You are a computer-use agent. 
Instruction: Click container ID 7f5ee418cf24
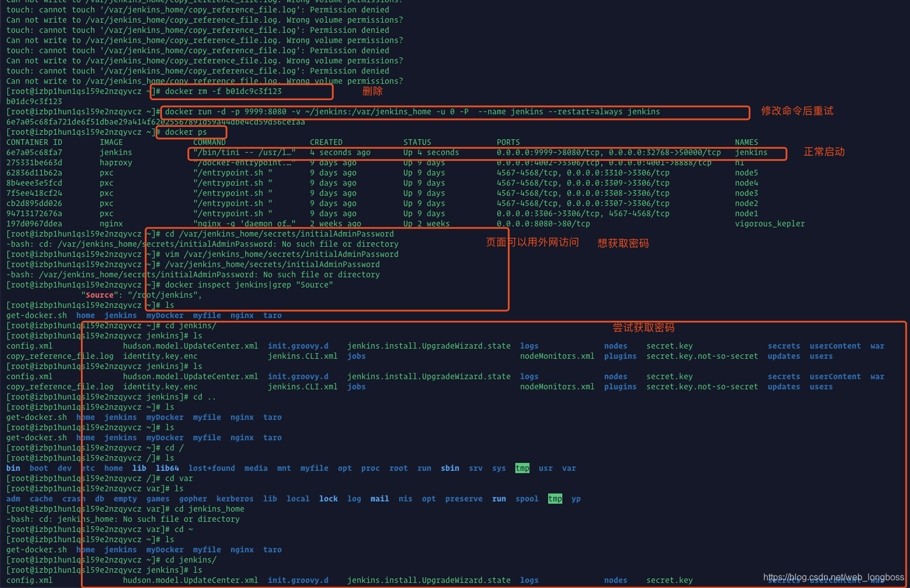[34, 193]
